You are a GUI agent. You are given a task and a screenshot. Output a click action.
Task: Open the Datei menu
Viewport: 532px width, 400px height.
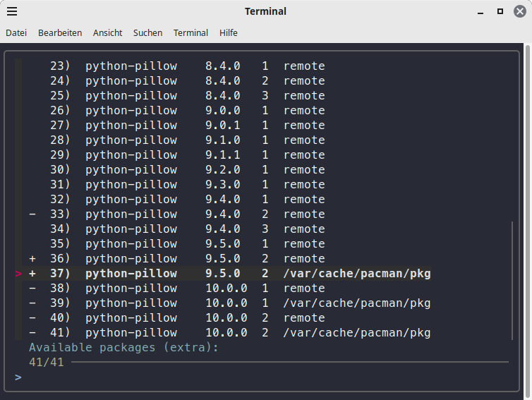point(16,32)
